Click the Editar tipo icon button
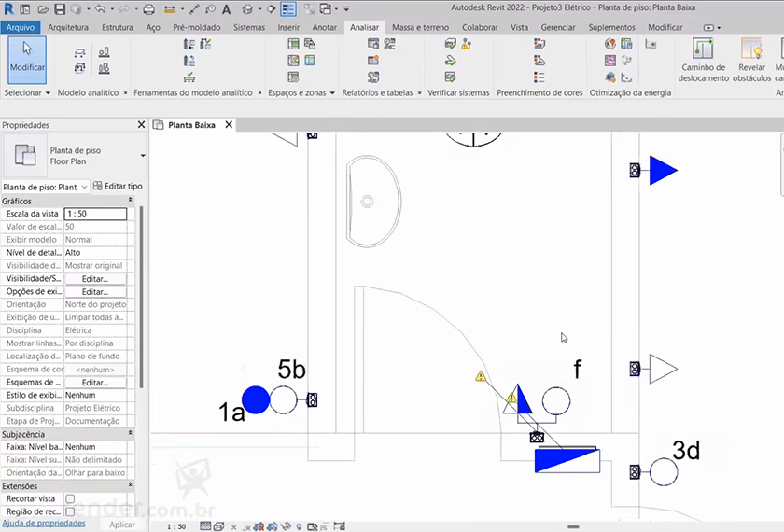The height and width of the screenshot is (532, 784). tap(118, 187)
